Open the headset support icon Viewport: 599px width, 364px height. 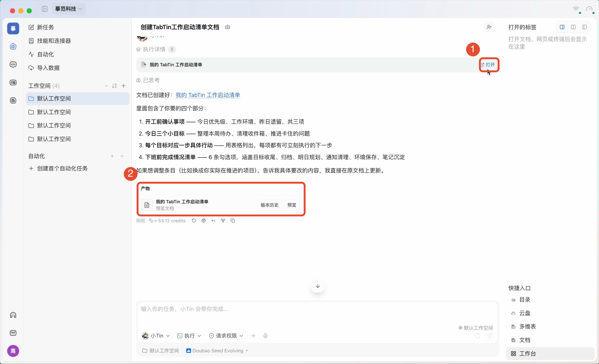pos(13,315)
